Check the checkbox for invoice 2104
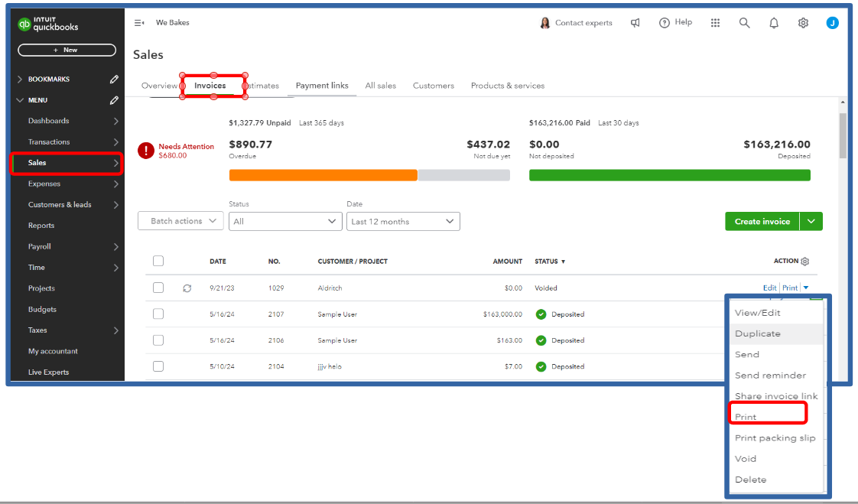The width and height of the screenshot is (858, 504). click(158, 366)
